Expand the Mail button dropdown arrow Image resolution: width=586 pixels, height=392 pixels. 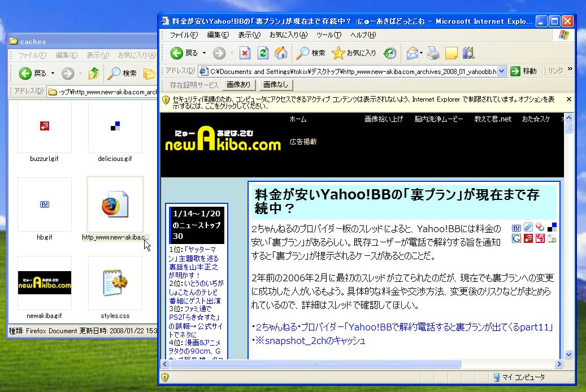click(x=421, y=53)
